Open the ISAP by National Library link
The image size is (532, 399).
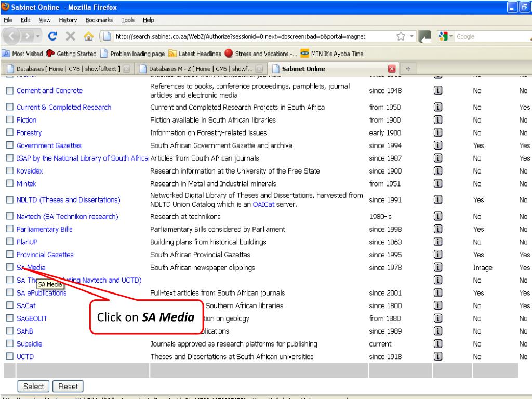point(82,158)
